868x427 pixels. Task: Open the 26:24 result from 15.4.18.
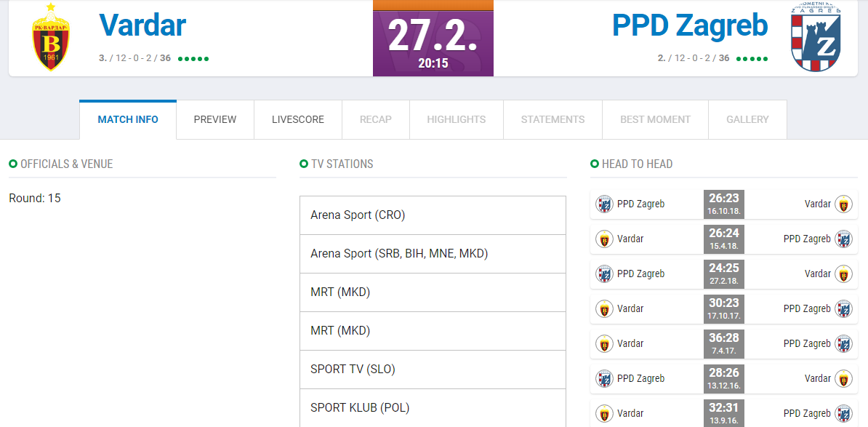pyautogui.click(x=724, y=239)
